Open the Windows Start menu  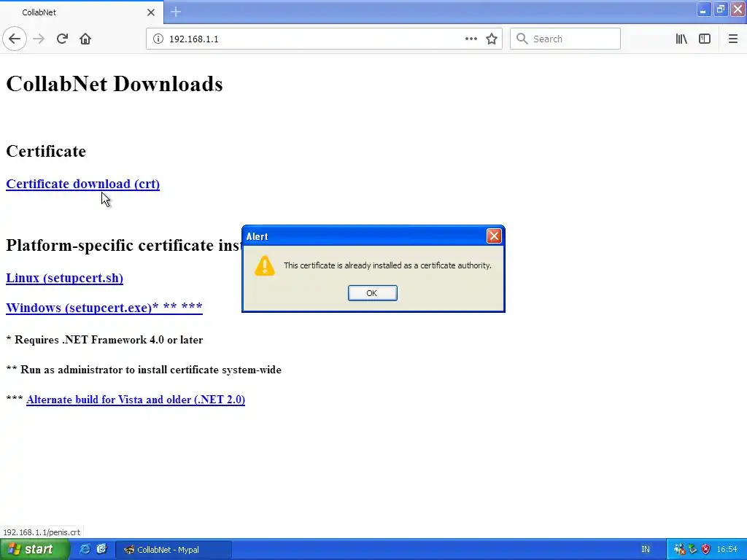coord(34,550)
